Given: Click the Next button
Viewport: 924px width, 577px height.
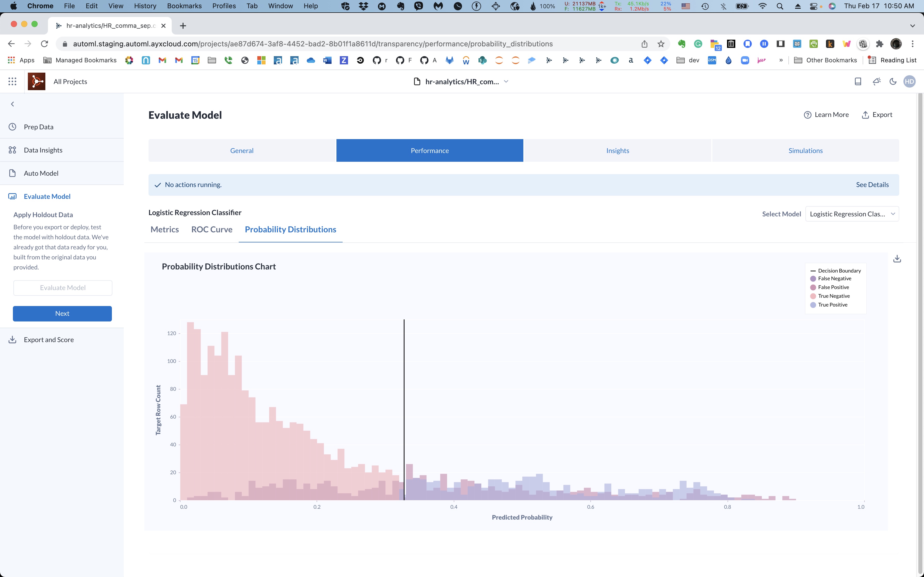Looking at the screenshot, I should click(x=62, y=313).
